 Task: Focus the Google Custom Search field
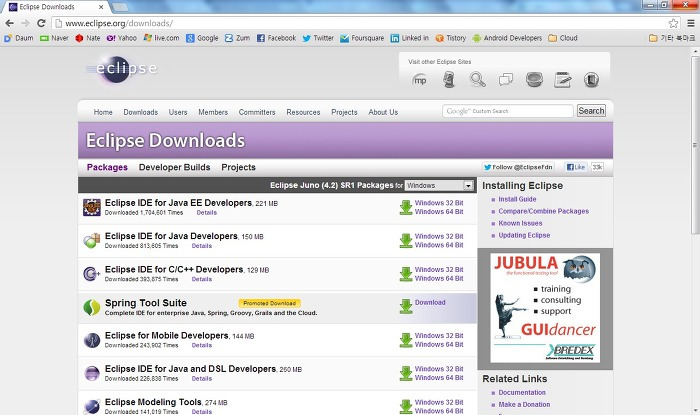(x=508, y=111)
